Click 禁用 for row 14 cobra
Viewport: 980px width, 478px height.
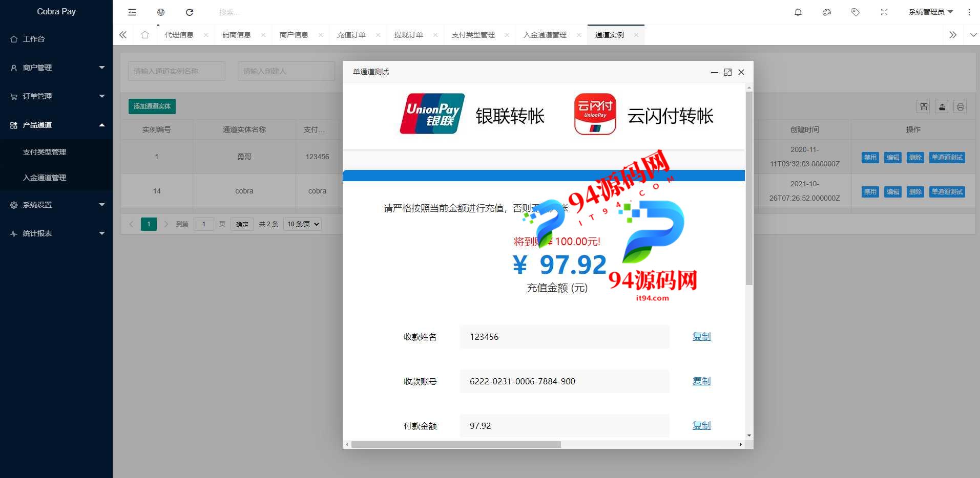click(x=870, y=192)
